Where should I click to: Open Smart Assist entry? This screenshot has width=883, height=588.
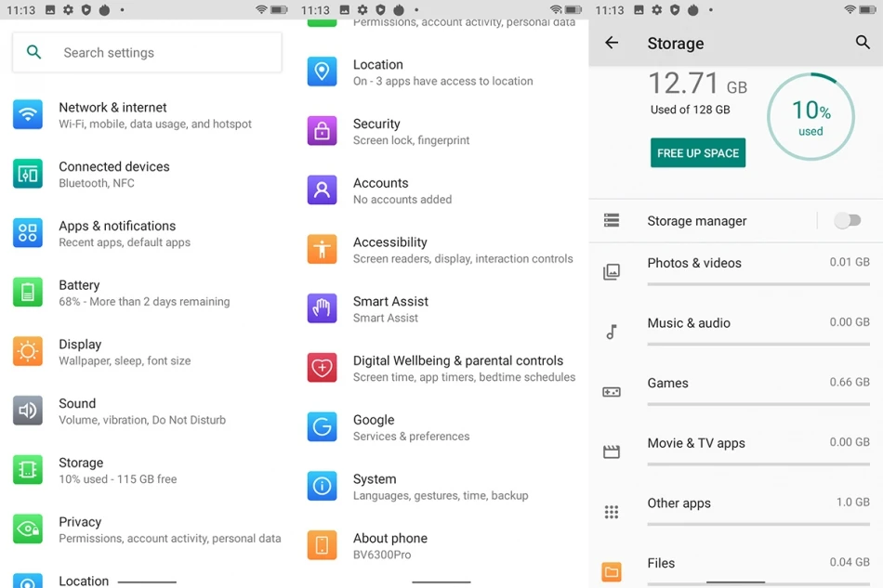pos(441,309)
